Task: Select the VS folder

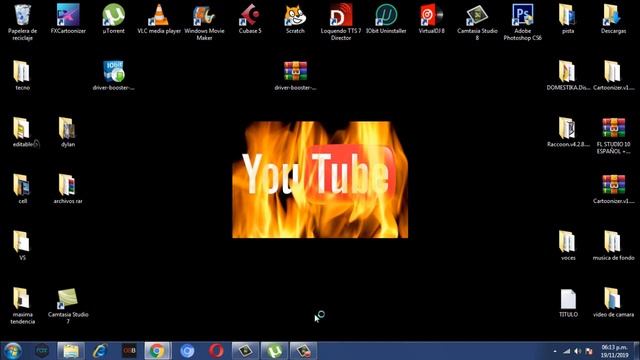Action: coord(22,242)
